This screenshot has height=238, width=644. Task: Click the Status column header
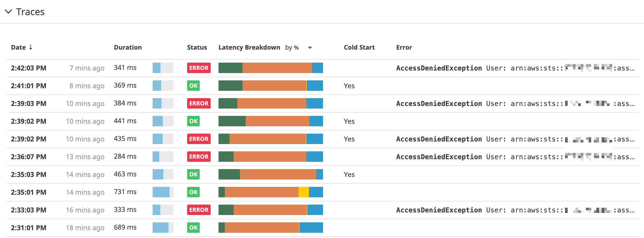coord(197,47)
